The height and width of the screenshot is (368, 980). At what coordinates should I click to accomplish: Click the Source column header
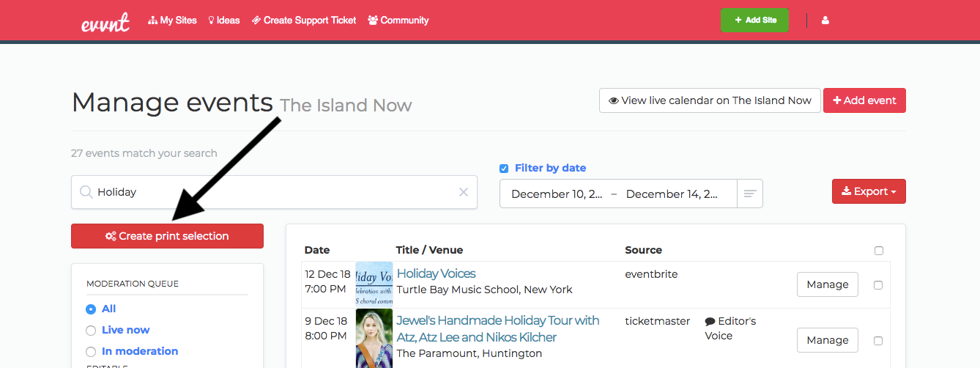(644, 250)
